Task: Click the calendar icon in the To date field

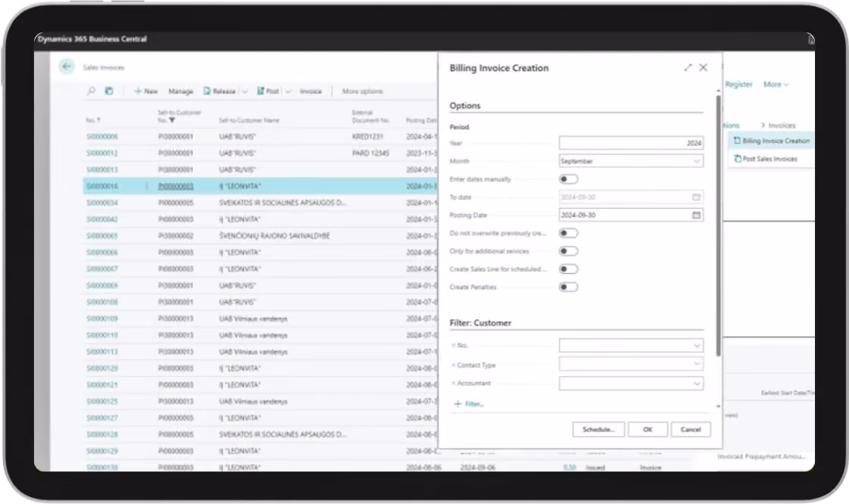Action: [x=696, y=197]
